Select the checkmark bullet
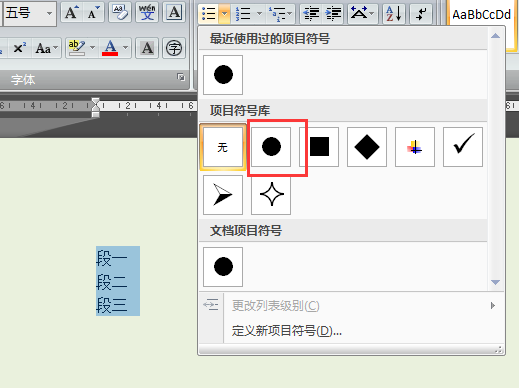519x388 pixels. [463, 147]
